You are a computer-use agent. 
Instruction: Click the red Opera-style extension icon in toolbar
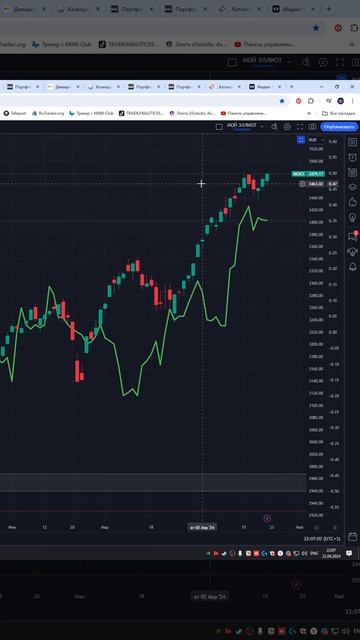[299, 101]
